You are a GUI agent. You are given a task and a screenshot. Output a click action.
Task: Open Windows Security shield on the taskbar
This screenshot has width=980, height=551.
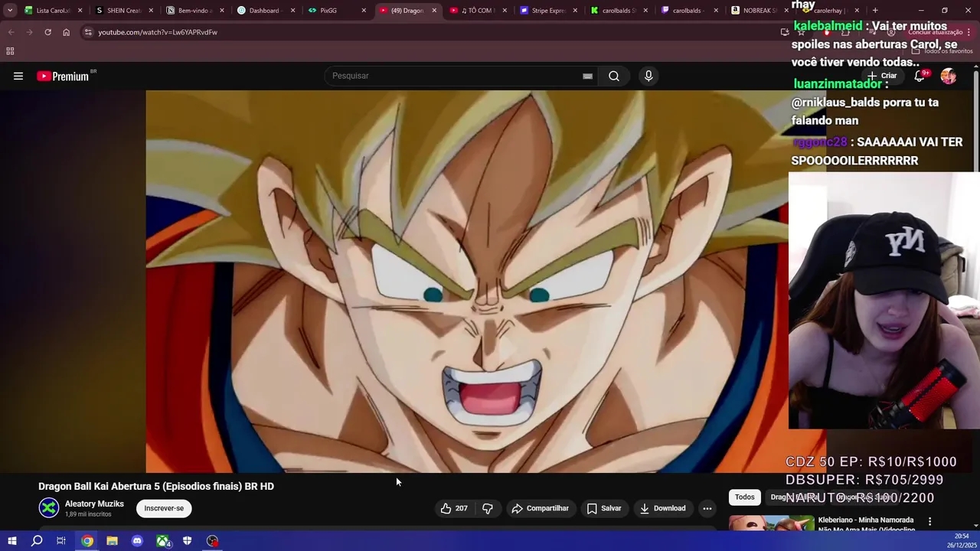pyautogui.click(x=188, y=541)
